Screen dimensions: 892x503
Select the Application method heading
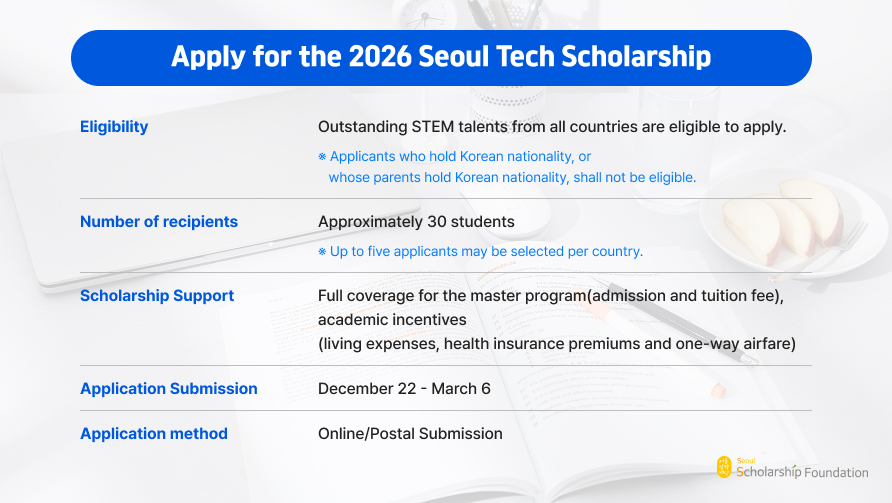pos(154,434)
